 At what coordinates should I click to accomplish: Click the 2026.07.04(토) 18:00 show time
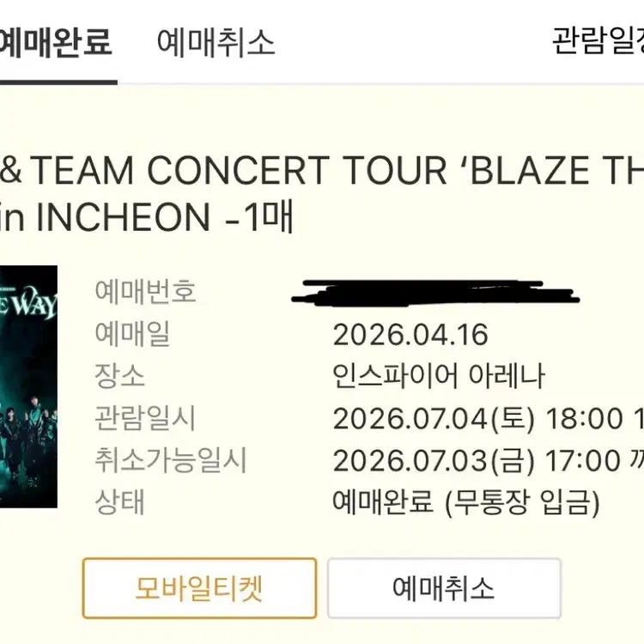[489, 419]
